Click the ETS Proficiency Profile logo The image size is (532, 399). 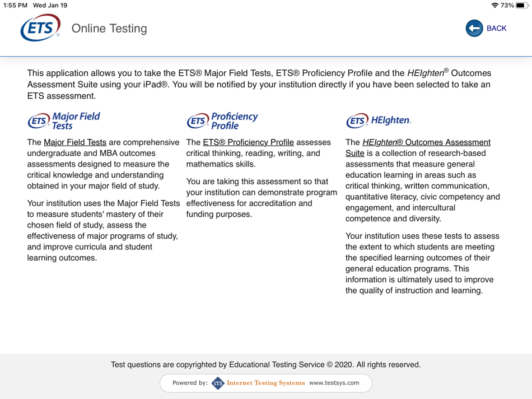point(222,121)
